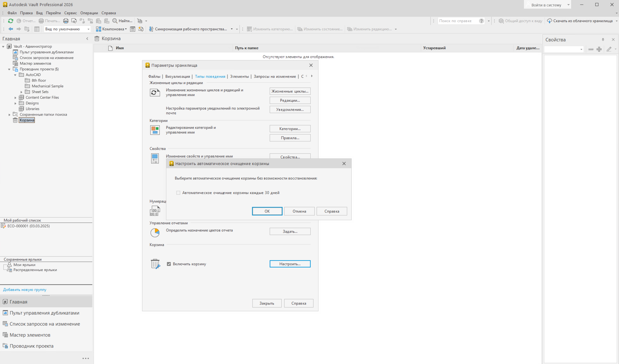Image resolution: width=619 pixels, height=364 pixels.
Task: Click the Скачать из облачного хранилища cloud icon
Action: click(x=550, y=21)
